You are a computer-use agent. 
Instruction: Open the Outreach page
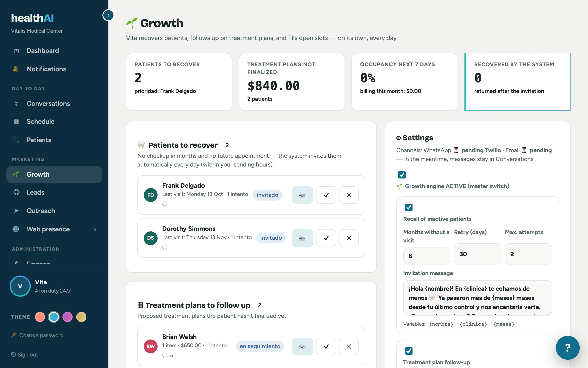coord(54,211)
